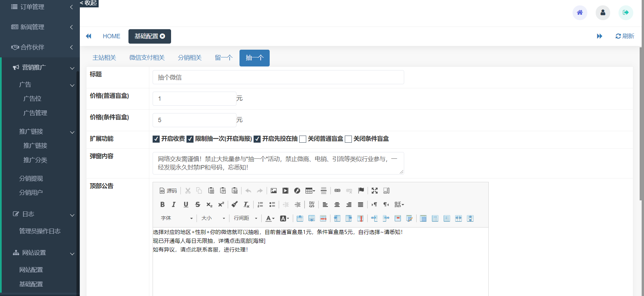Click the 标题 title input field
644x296 pixels.
click(x=278, y=78)
